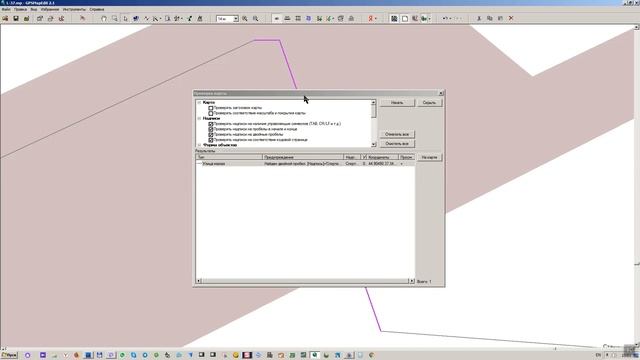The height and width of the screenshot is (360, 640).
Task: Click the first icon after the zoom-out magnifier
Action: [277, 18]
